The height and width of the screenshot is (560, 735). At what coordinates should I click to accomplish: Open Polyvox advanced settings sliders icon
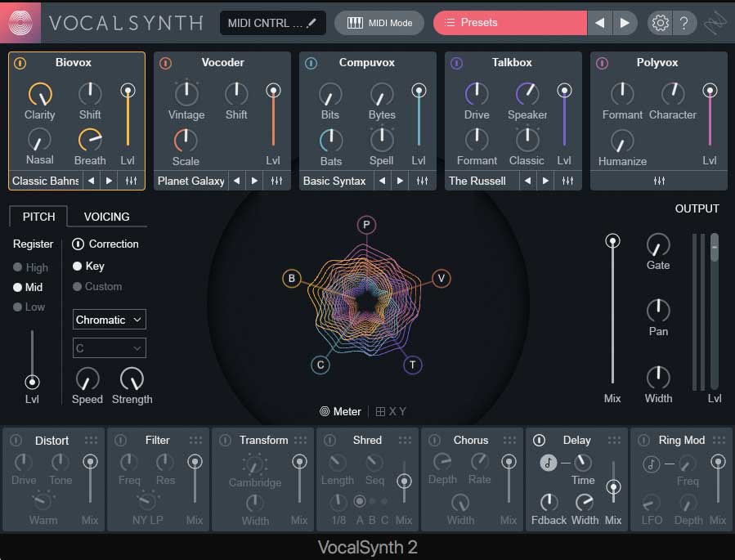click(658, 181)
